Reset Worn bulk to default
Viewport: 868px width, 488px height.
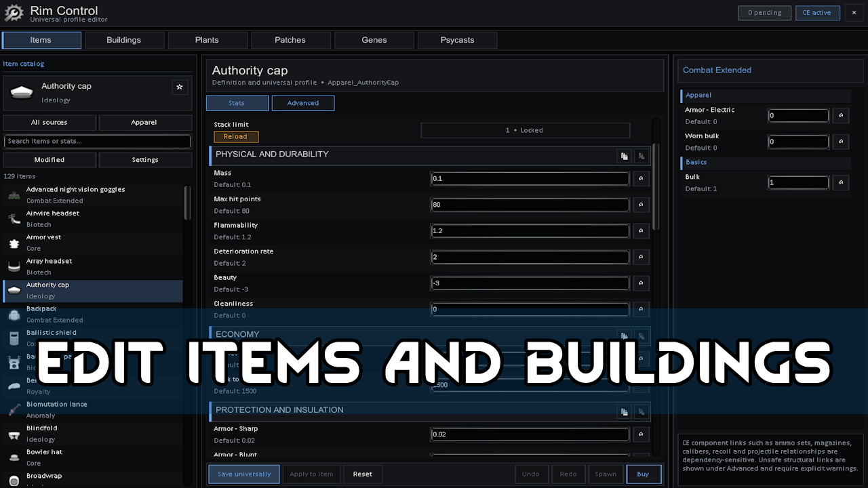(840, 142)
